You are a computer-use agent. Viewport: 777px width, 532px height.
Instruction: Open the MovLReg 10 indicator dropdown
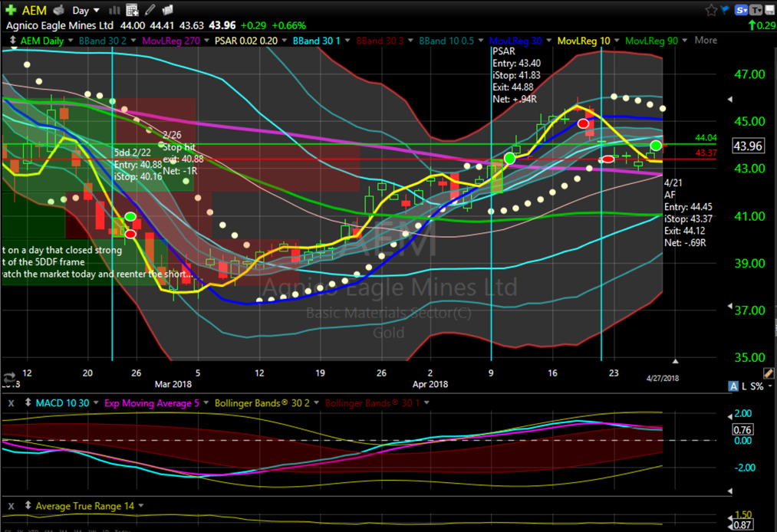click(617, 41)
